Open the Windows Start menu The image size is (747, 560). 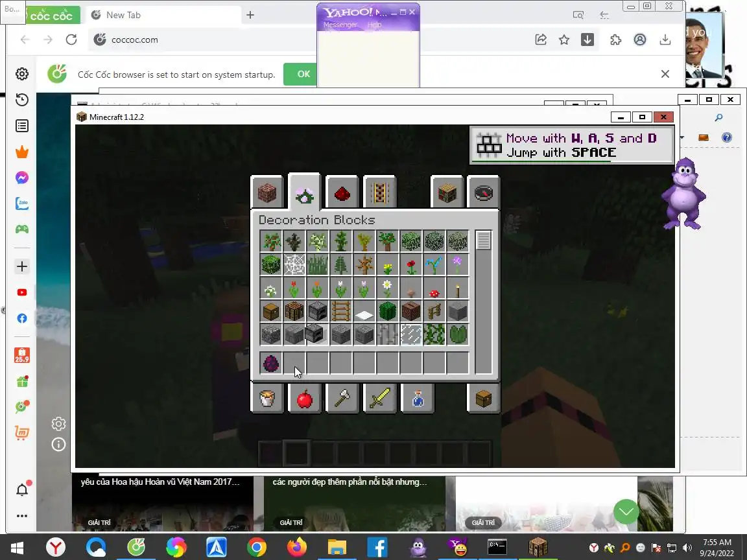coord(17,547)
